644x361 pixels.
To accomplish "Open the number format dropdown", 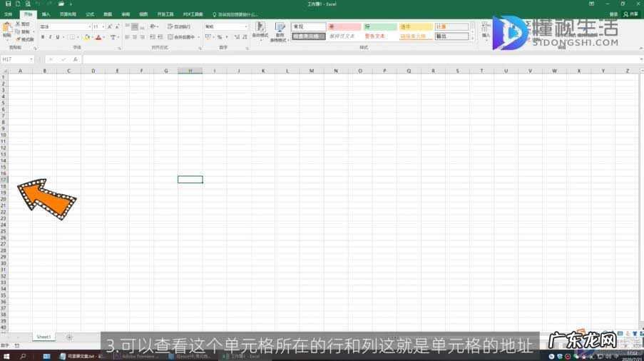I will (246, 26).
